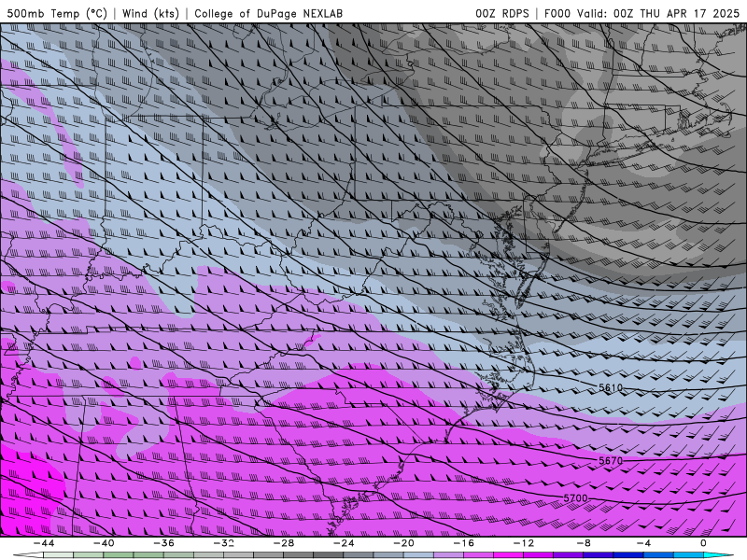Click the 0 colorbar tick label
Image resolution: width=747 pixels, height=560 pixels.
[703, 543]
